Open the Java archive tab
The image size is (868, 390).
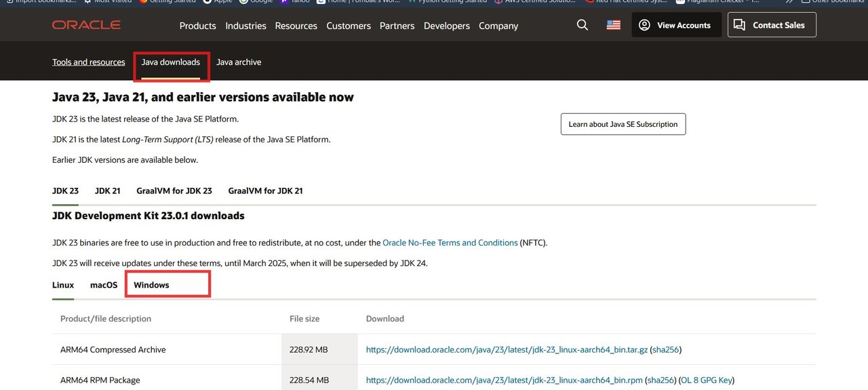[x=239, y=62]
